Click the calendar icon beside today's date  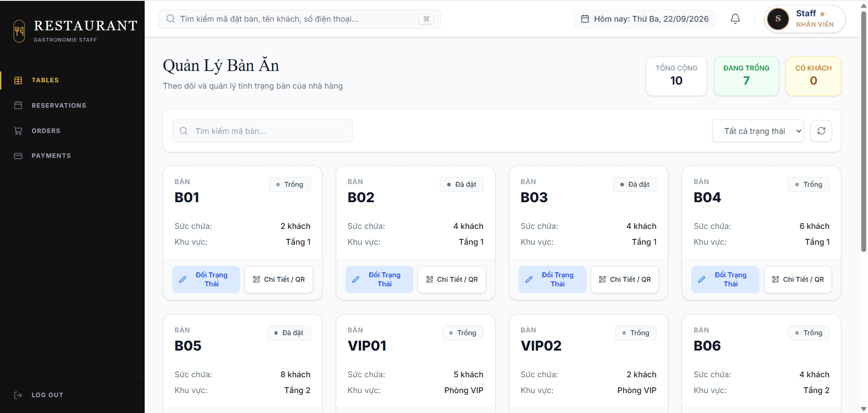[585, 19]
